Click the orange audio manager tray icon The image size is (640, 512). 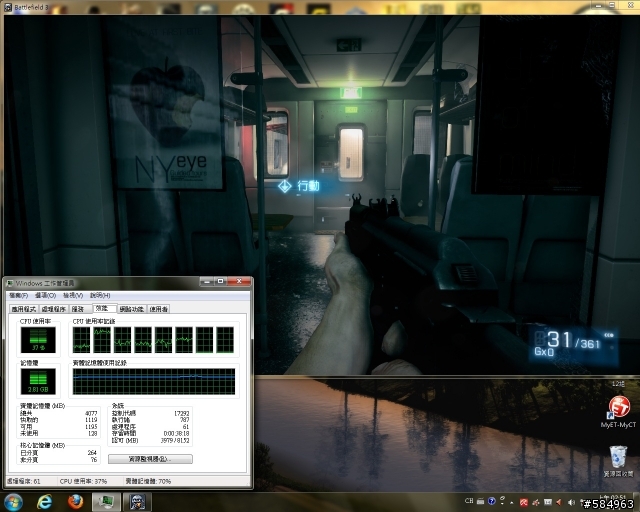tap(559, 502)
